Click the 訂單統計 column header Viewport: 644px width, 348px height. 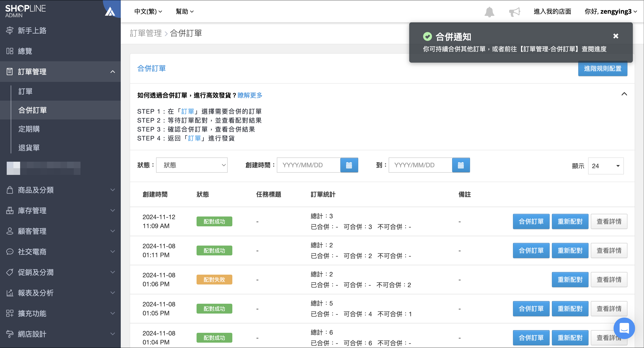(323, 194)
